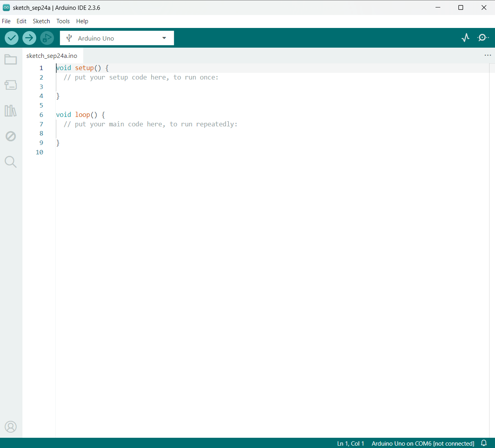
Task: Open the Boards Manager sidebar icon
Action: (11, 85)
